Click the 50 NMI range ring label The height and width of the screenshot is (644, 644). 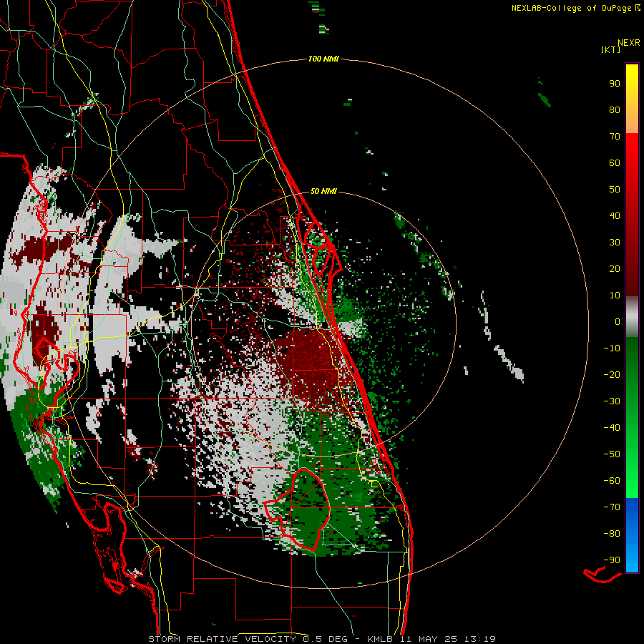point(323,191)
